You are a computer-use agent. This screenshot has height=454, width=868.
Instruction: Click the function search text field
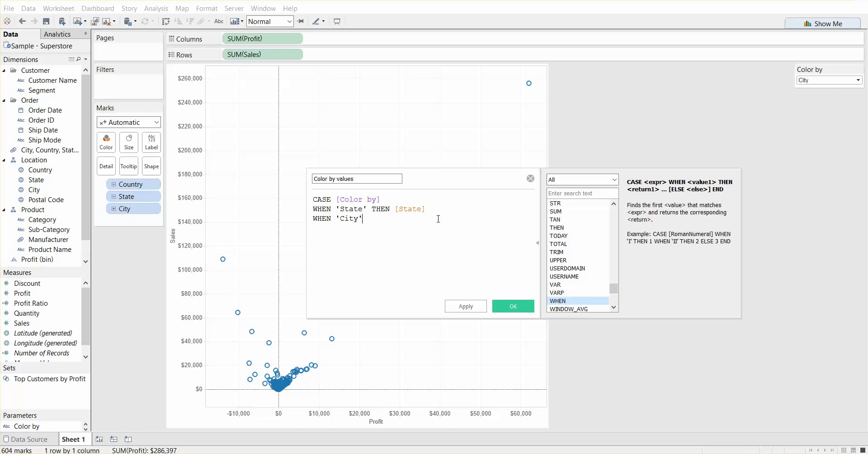pyautogui.click(x=582, y=193)
